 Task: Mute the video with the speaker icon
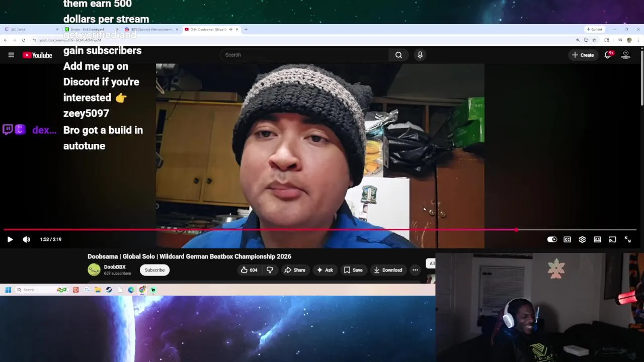tap(26, 239)
